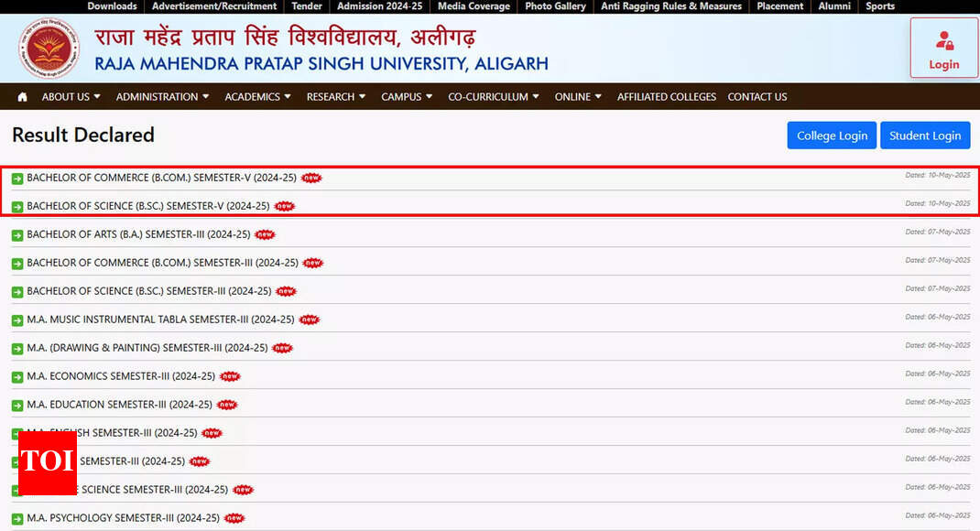Open Admission 2024-25 top link
Viewport: 980px width, 531px height.
click(379, 6)
